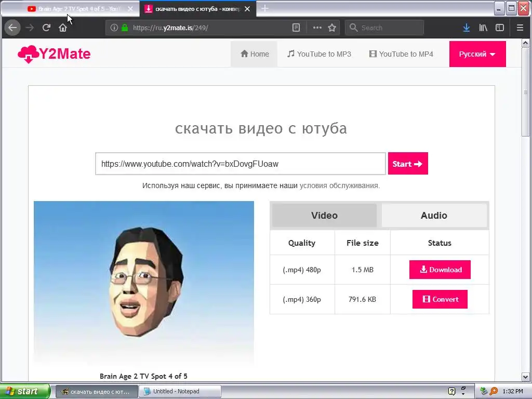This screenshot has width=532, height=399.
Task: Open the Library bookshelf icon
Action: (x=483, y=28)
